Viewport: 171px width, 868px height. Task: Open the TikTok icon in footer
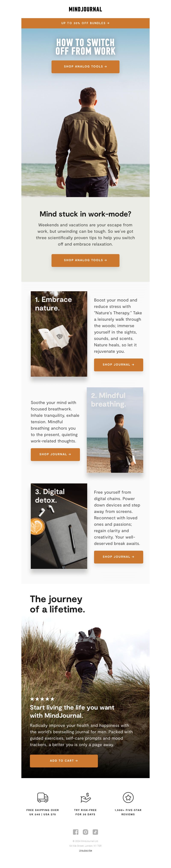pyautogui.click(x=96, y=832)
